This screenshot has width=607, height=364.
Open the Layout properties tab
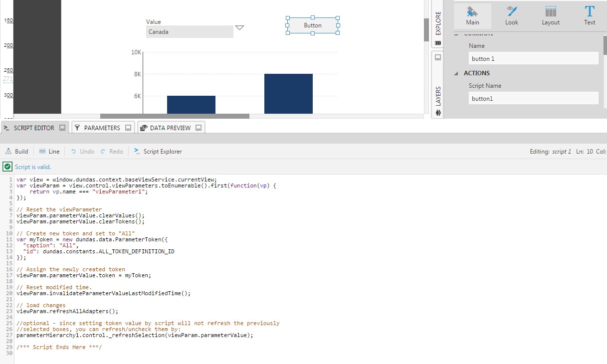pos(551,16)
